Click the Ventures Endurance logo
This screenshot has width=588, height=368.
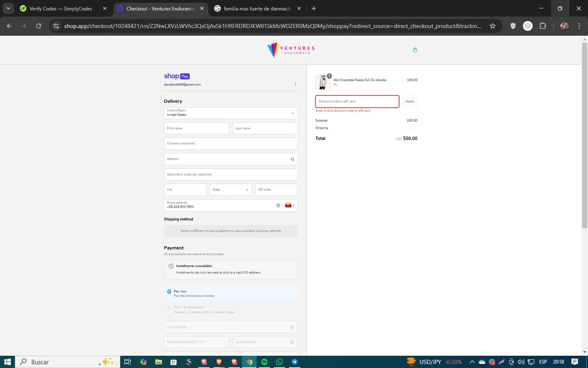coord(290,50)
